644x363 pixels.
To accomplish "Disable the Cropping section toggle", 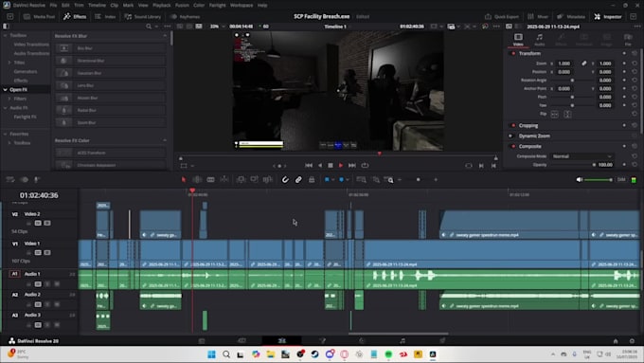I will click(513, 125).
